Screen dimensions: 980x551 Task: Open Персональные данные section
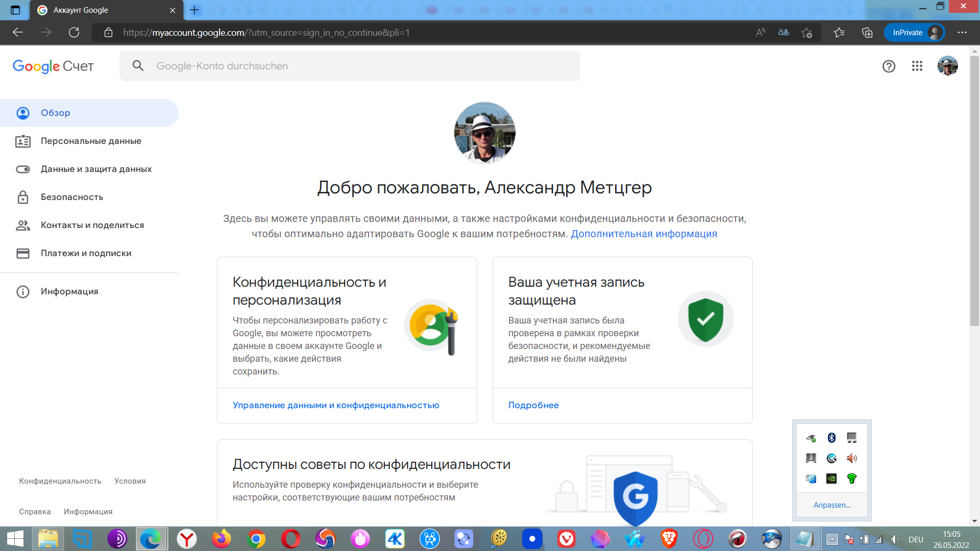pos(89,141)
